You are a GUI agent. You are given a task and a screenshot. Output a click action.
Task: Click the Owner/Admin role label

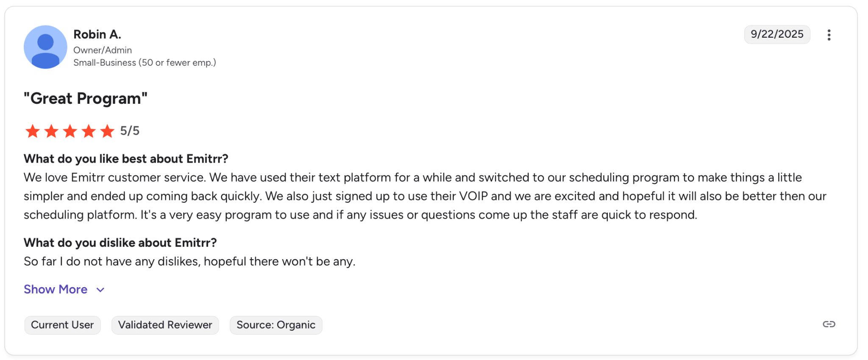103,50
